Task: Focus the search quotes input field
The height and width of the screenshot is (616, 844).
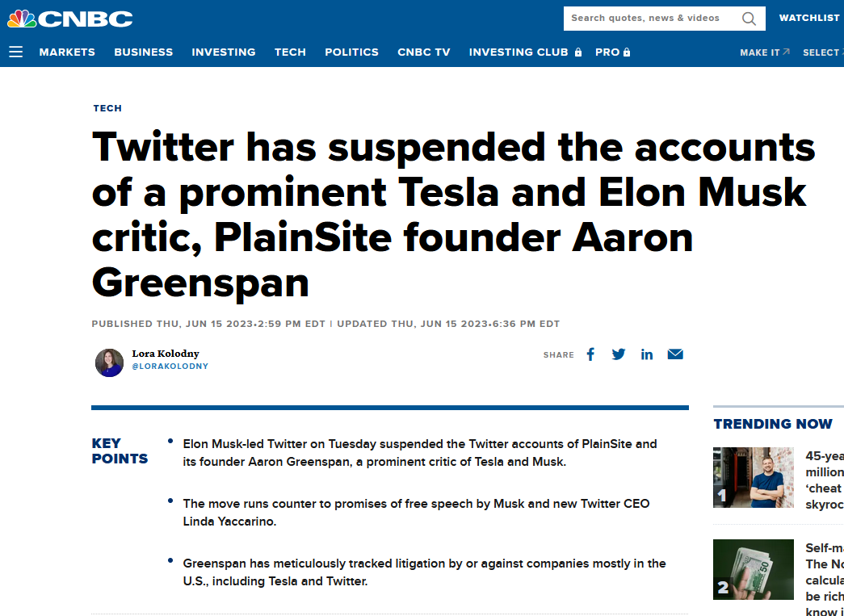Action: [651, 19]
